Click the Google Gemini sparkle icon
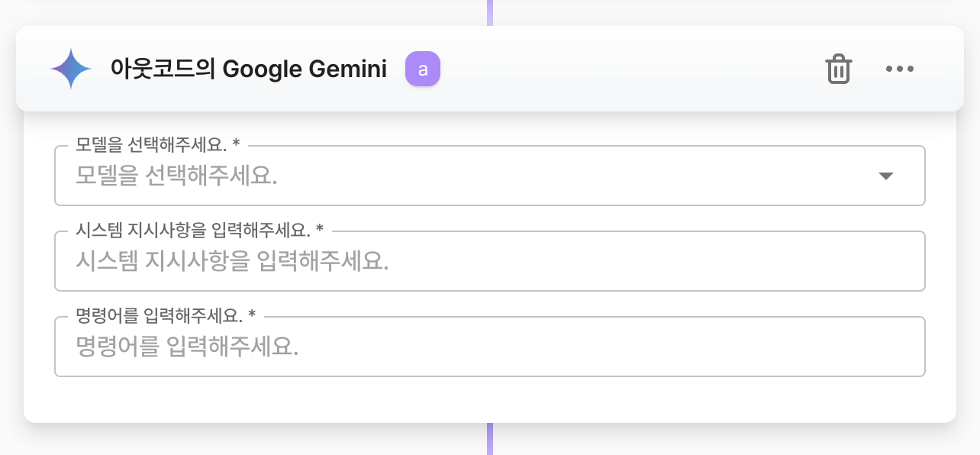Image resolution: width=980 pixels, height=455 pixels. click(x=71, y=69)
